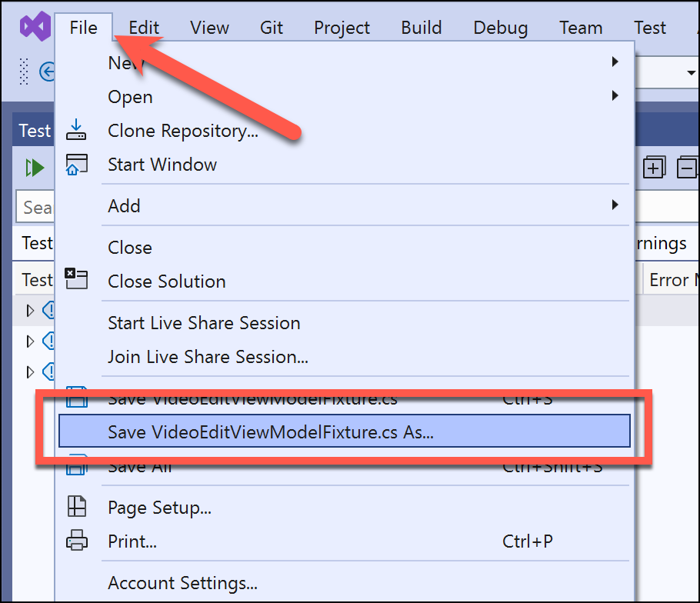The height and width of the screenshot is (603, 700).
Task: Click the test search input field
Action: tap(35, 207)
